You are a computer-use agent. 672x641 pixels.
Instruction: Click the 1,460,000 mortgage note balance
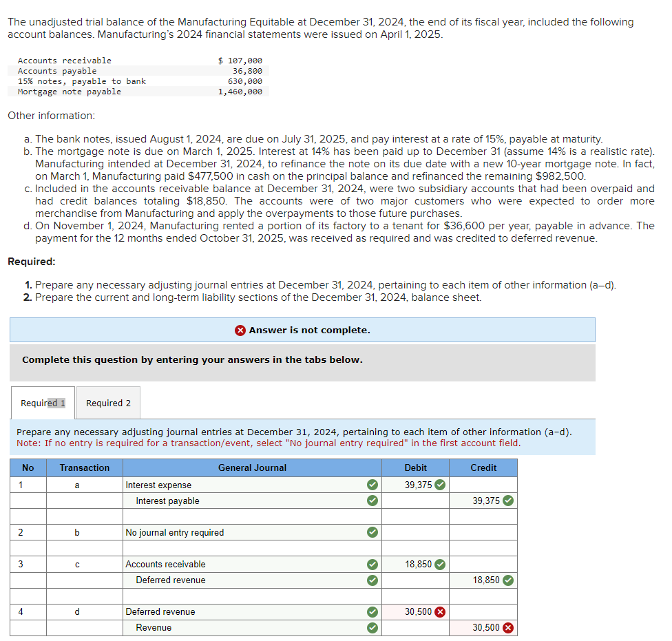point(240,92)
